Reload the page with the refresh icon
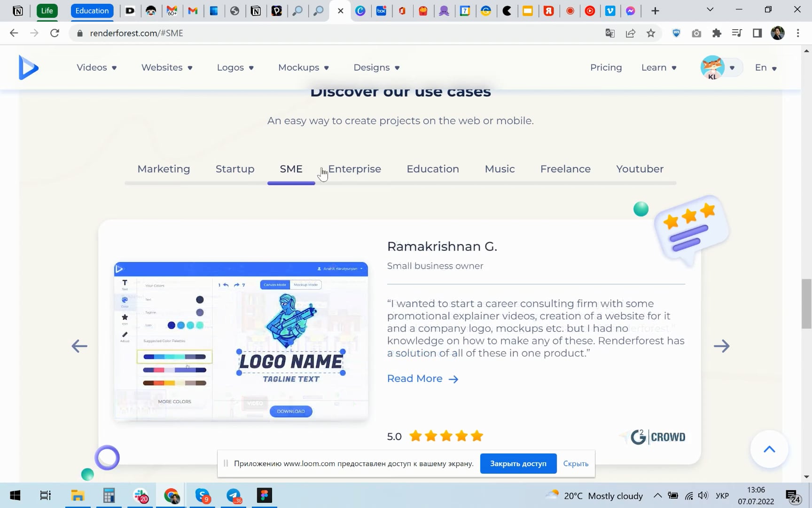 tap(55, 33)
